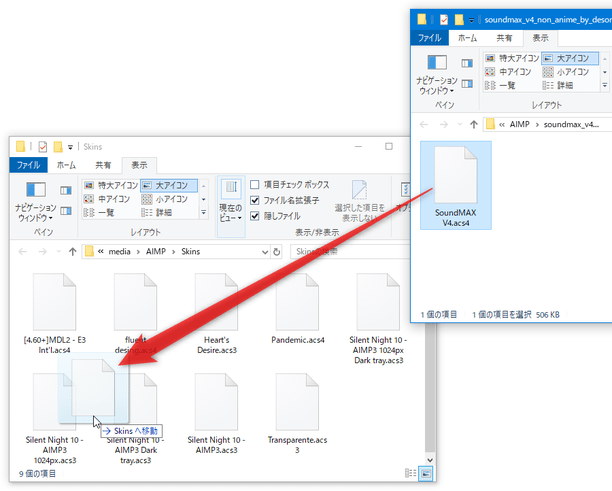Switch to ホーム tab in soundmax window

(x=468, y=38)
